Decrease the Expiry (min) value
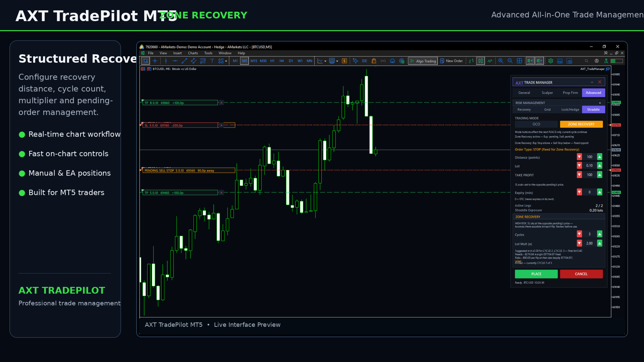 click(579, 192)
